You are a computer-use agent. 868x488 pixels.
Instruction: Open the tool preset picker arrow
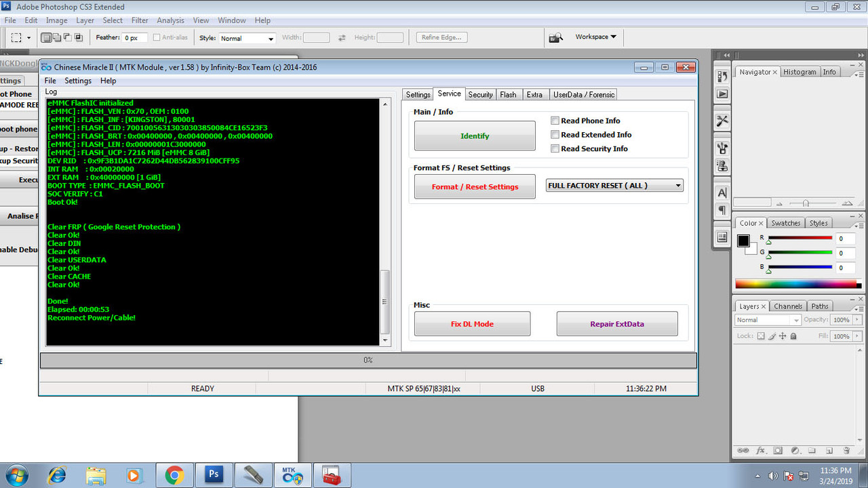coord(28,38)
